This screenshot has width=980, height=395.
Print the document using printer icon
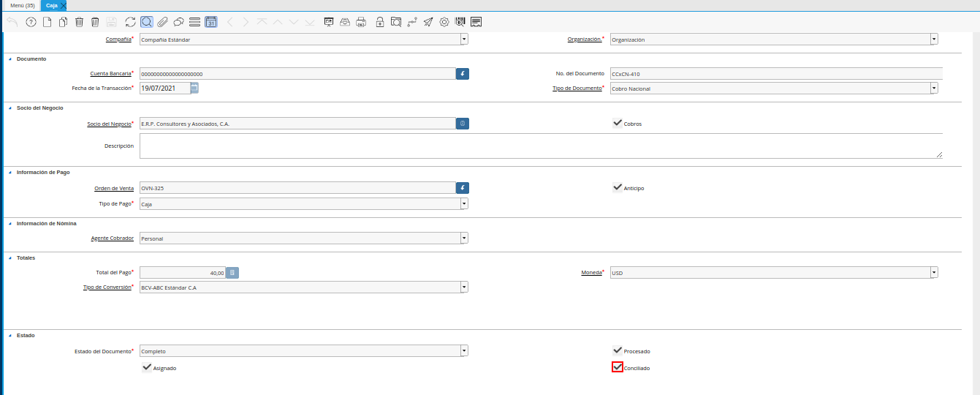(x=361, y=22)
